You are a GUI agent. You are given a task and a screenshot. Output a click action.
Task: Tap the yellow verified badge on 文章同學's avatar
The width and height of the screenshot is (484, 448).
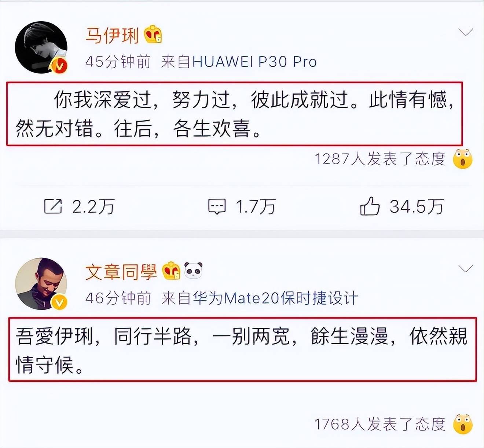tap(59, 302)
